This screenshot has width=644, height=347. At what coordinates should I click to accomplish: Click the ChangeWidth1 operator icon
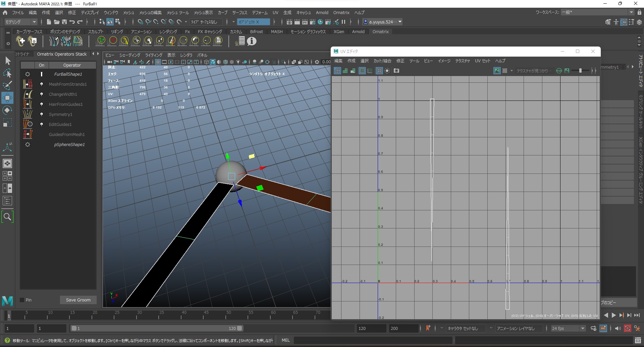[28, 94]
